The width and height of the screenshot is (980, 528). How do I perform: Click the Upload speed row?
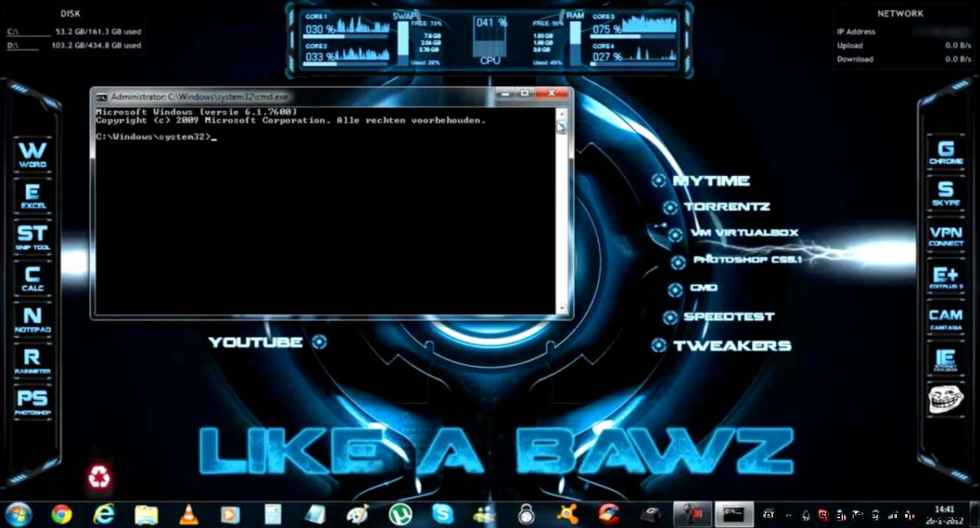tap(903, 46)
